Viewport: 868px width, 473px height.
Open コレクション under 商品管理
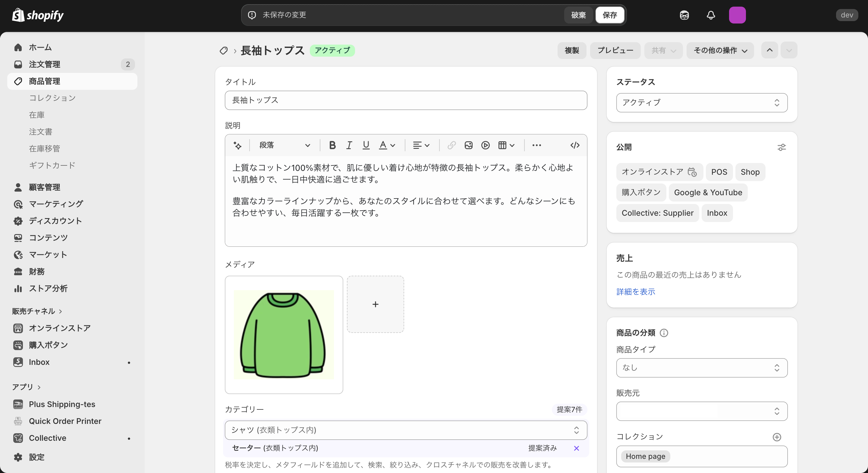pos(52,98)
